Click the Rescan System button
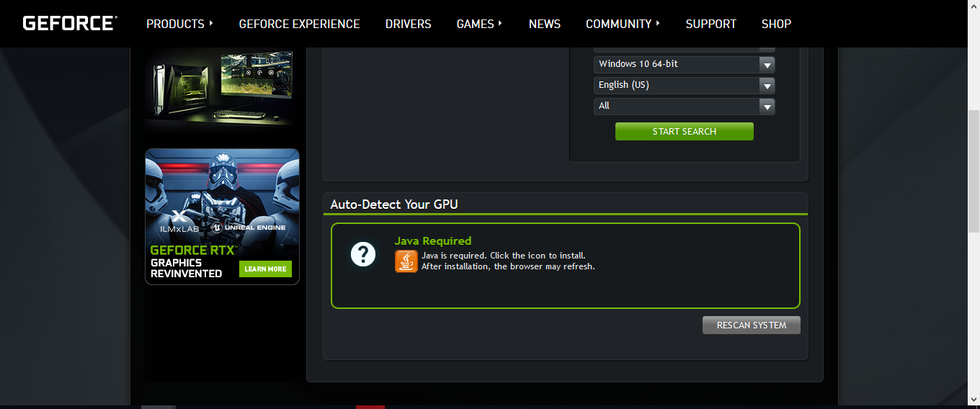This screenshot has height=409, width=980. coord(752,325)
